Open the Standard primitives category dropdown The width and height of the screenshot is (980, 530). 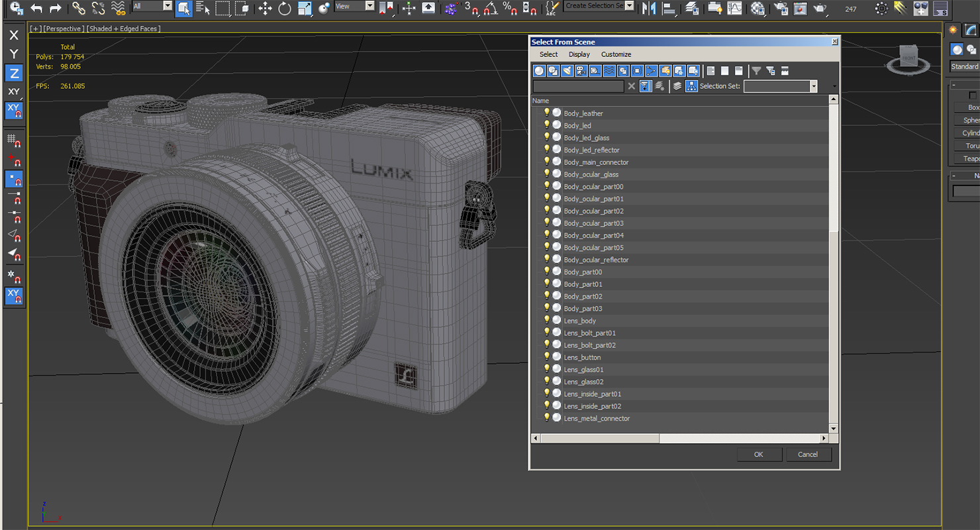(x=965, y=66)
